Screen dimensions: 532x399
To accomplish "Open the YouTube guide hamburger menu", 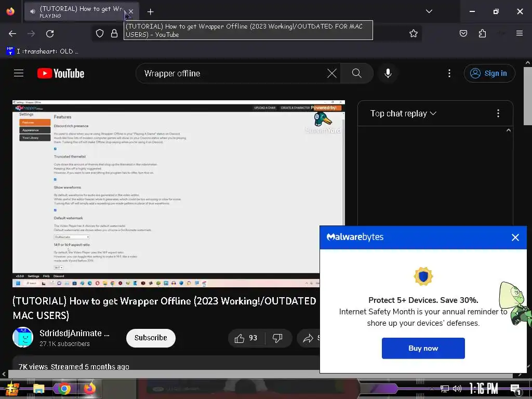I will click(x=19, y=73).
